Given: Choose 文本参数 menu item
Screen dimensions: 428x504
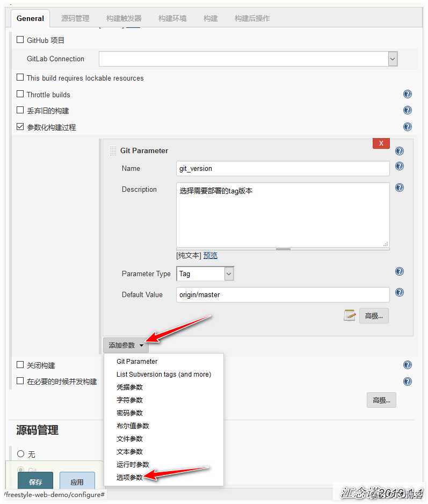Looking at the screenshot, I should [164, 451].
